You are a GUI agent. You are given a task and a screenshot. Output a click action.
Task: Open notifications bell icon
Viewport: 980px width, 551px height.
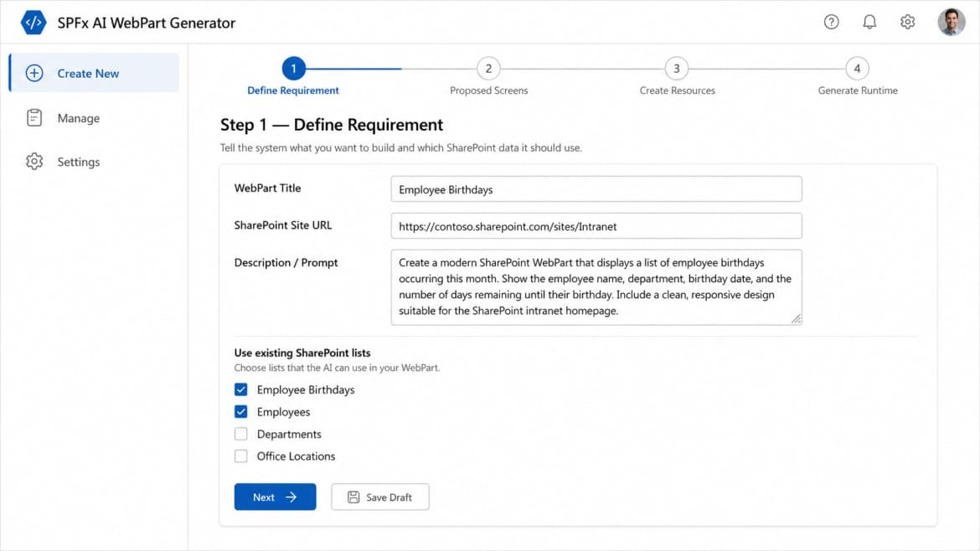pyautogui.click(x=869, y=22)
